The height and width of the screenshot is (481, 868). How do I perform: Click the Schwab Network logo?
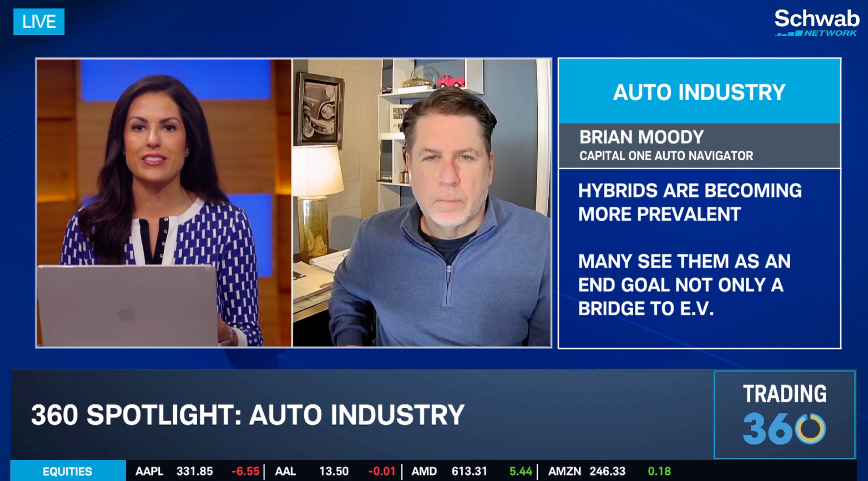pos(817,23)
